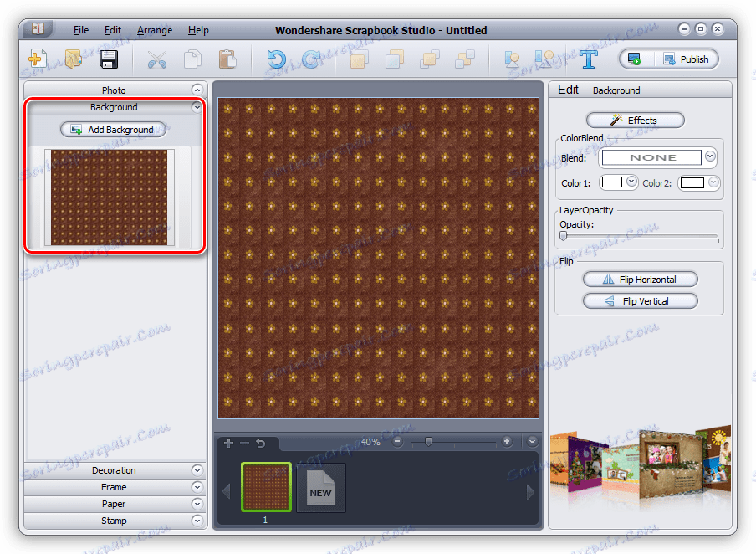Click the Color2 white swatch
Screen dimensions: 756x554
[x=692, y=183]
